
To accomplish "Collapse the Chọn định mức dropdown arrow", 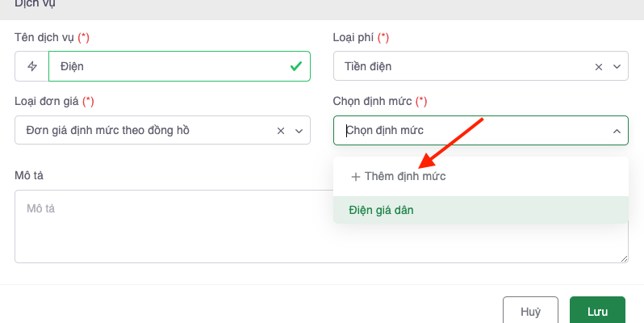I will point(617,130).
